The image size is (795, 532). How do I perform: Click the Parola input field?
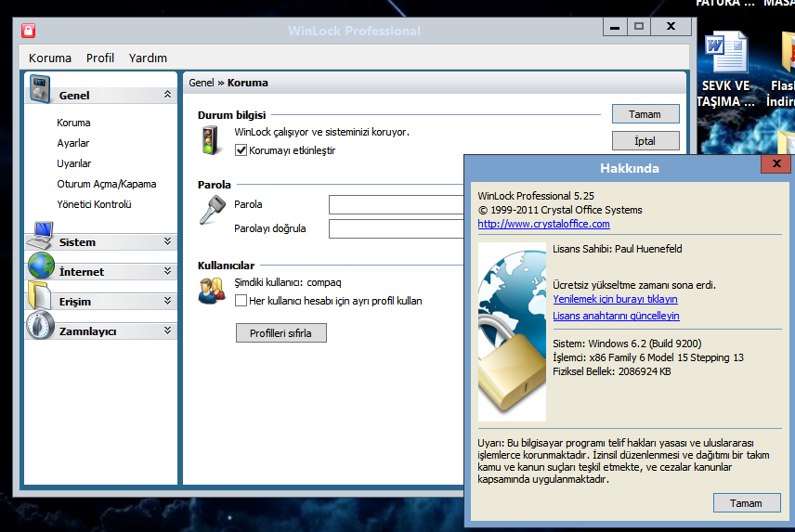point(397,204)
